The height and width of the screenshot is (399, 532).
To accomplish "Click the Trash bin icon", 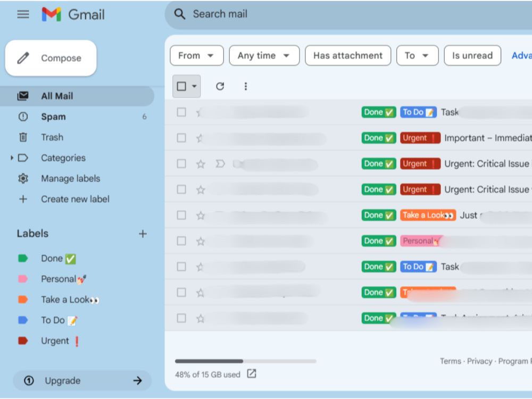I will (23, 137).
